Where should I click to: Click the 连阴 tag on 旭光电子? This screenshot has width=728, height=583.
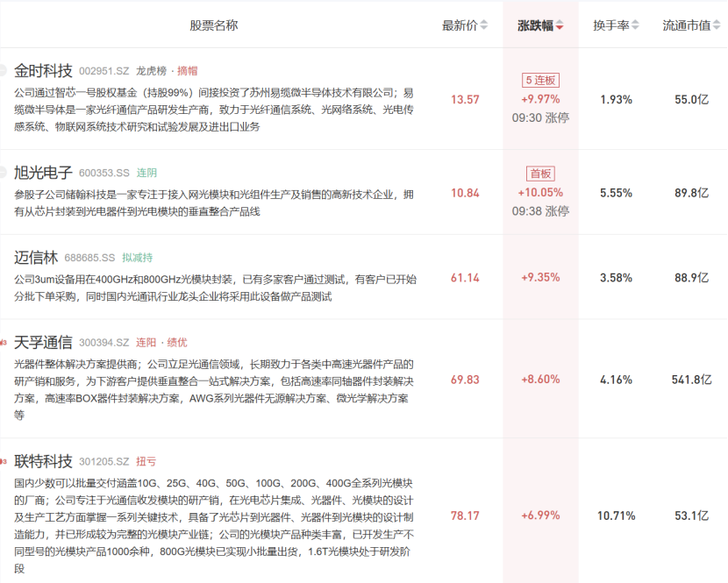146,173
